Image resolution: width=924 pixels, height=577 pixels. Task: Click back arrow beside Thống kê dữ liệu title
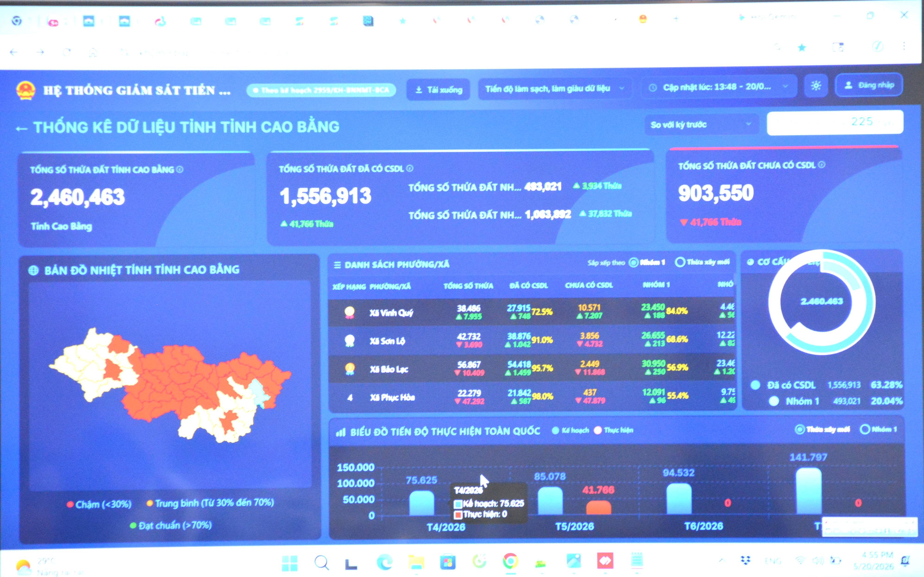pyautogui.click(x=21, y=129)
